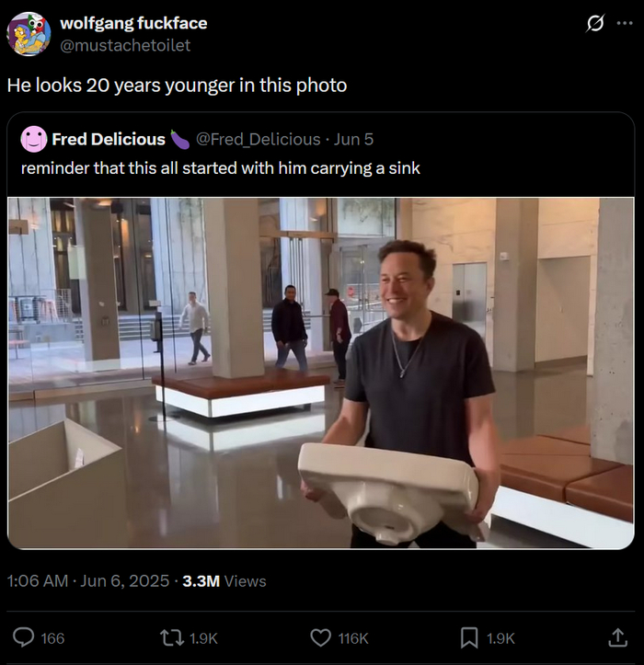This screenshot has height=665, width=644.
Task: Open the "1:06 AM · Jun 6, 2025" timestamp
Action: [88, 580]
